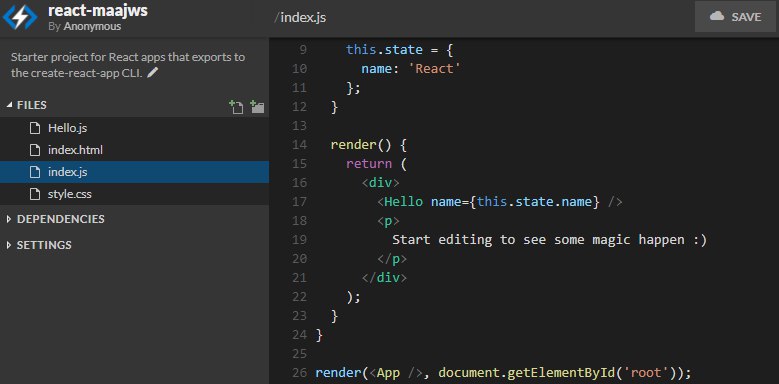Click the closing div tag on line 21
The image size is (779, 384).
(384, 278)
